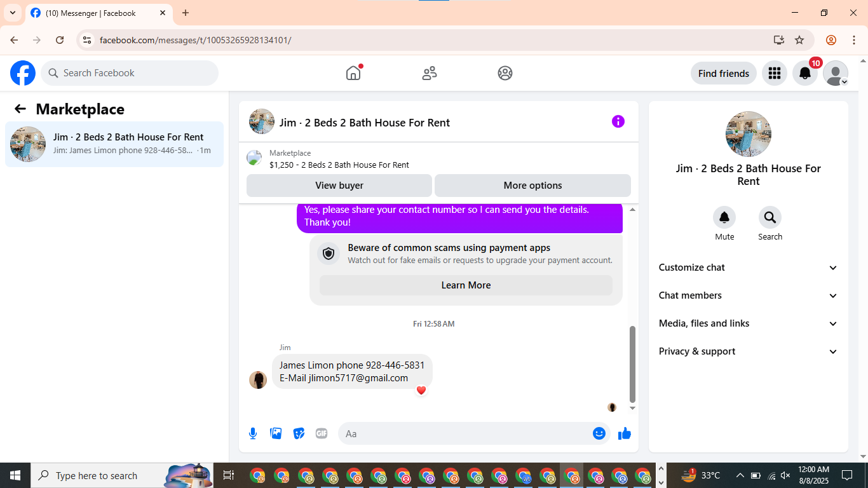Send a thumbs-up like
Image resolution: width=868 pixels, height=488 pixels.
tap(625, 433)
